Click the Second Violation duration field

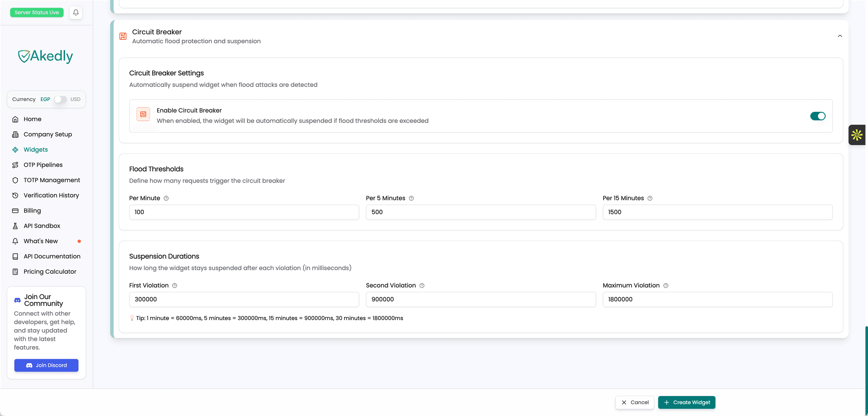coord(481,300)
